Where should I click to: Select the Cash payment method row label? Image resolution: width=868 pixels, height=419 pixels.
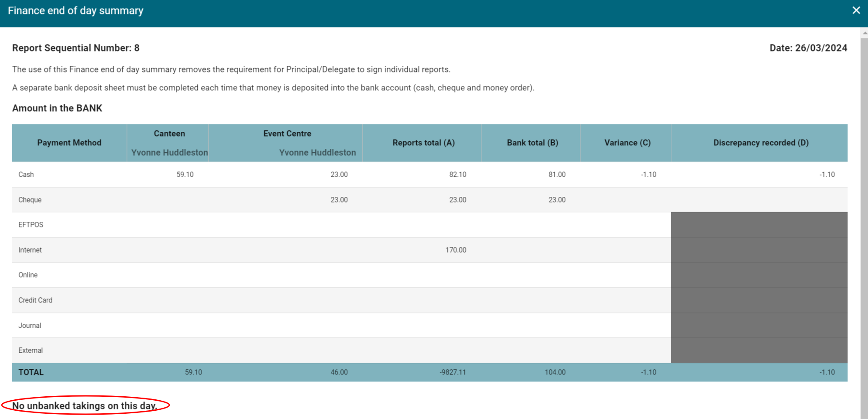click(26, 175)
